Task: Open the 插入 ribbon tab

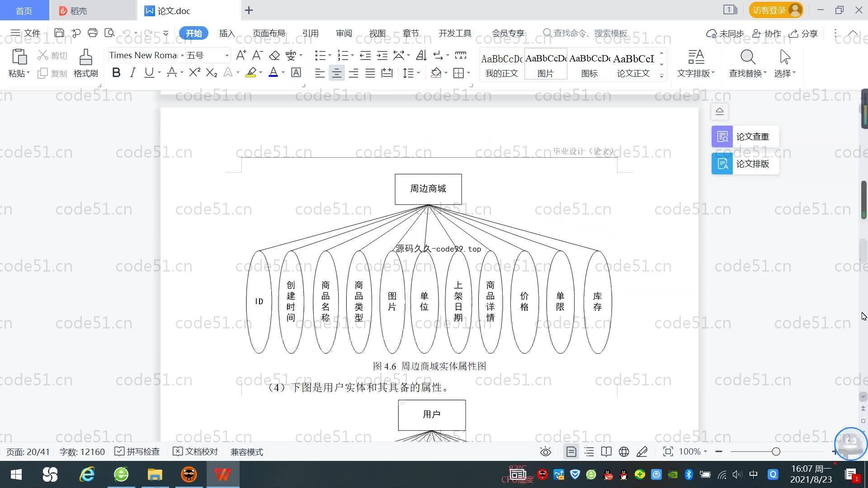Action: (x=227, y=33)
